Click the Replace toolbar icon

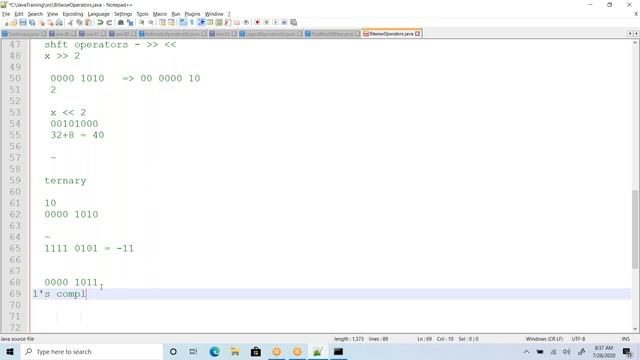(130, 22)
